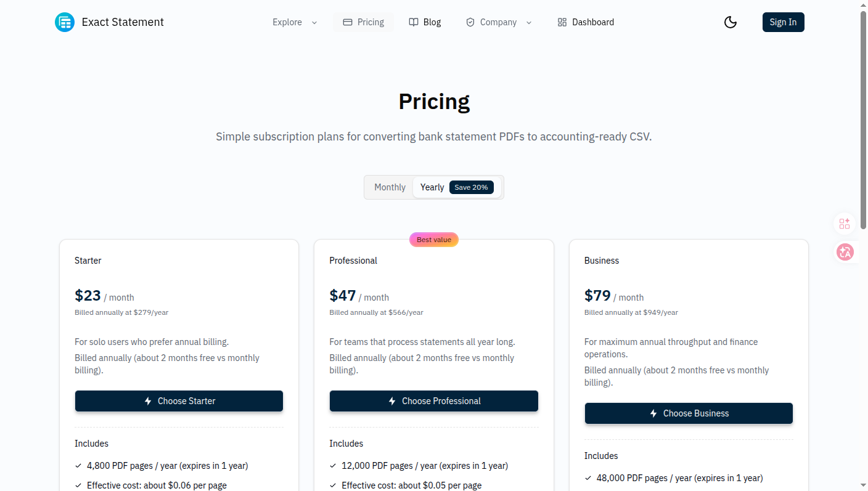868x491 pixels.
Task: Choose the Starter plan
Action: point(179,401)
